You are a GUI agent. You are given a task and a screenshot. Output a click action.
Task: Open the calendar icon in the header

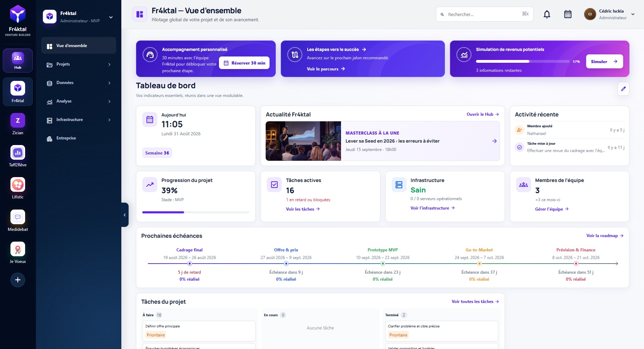pyautogui.click(x=568, y=14)
